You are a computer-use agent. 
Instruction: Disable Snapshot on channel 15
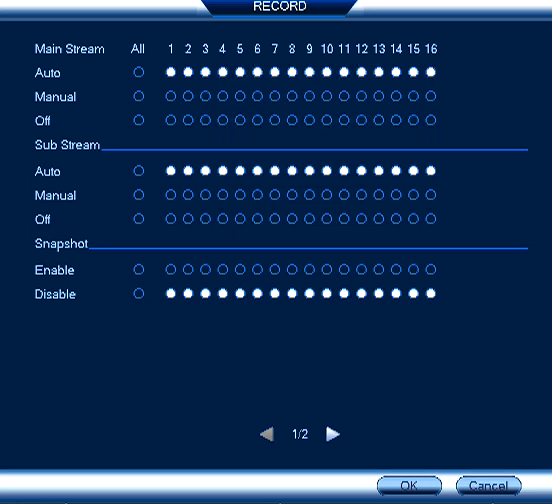point(413,293)
